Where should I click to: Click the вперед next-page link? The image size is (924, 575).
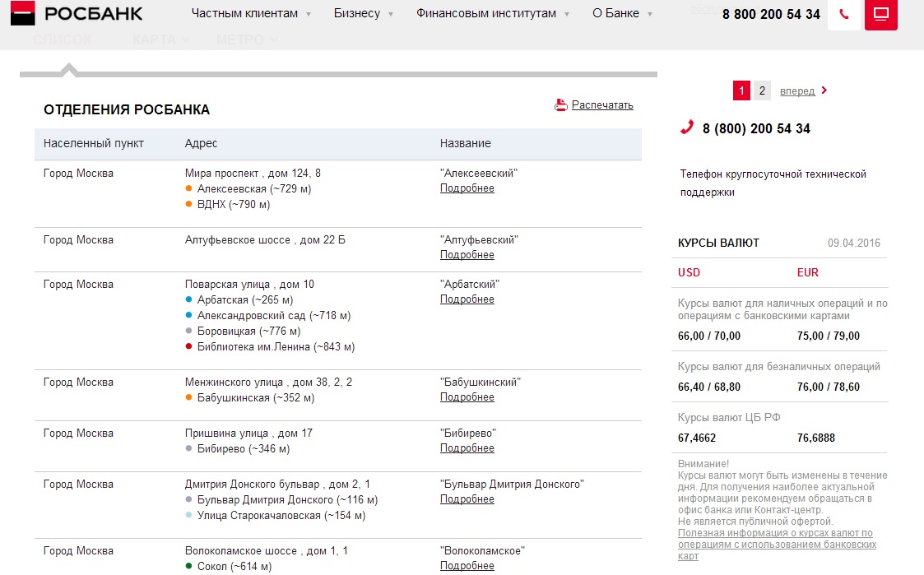tap(796, 91)
